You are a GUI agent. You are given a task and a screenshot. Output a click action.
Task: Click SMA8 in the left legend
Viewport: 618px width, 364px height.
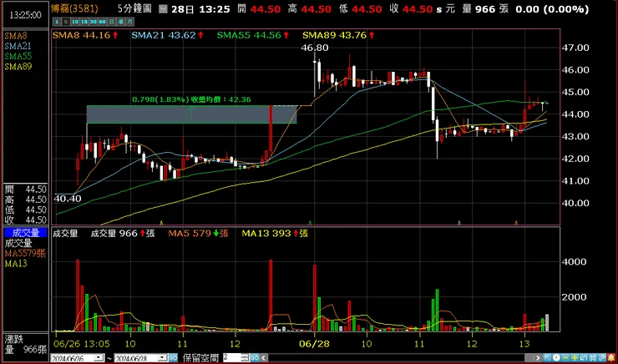tap(16, 36)
